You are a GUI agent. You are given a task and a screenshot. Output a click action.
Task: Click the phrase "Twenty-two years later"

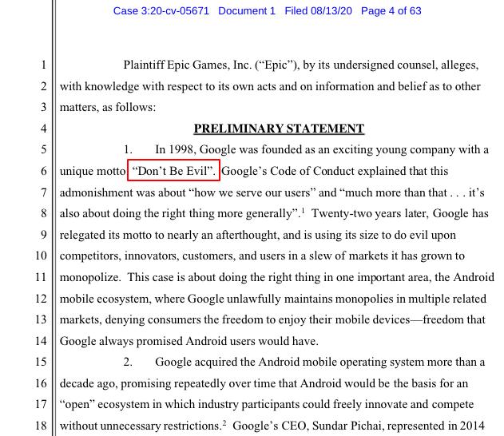[370, 213]
